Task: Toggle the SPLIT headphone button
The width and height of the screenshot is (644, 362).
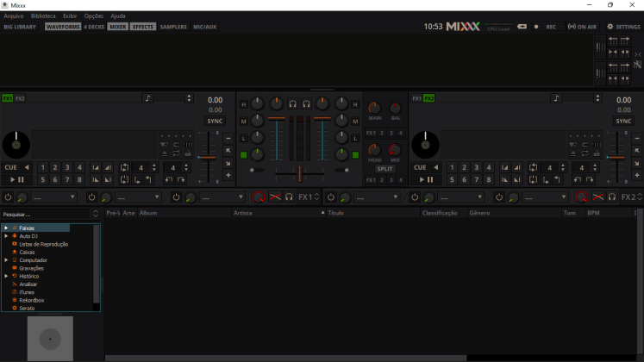Action: pos(385,169)
